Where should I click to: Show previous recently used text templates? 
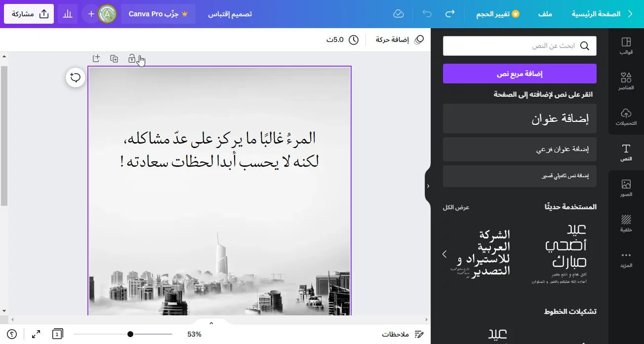444,254
